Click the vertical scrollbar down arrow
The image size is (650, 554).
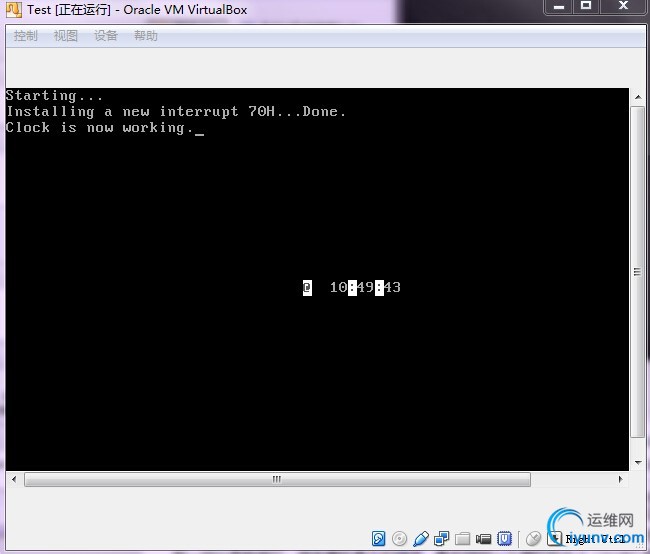pyautogui.click(x=638, y=462)
